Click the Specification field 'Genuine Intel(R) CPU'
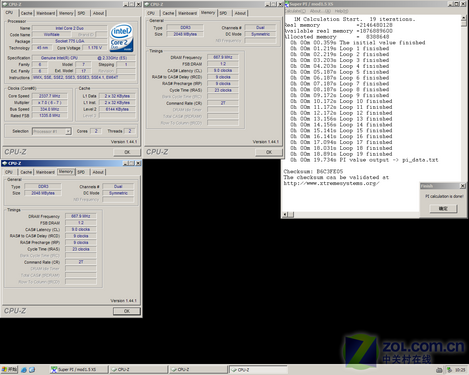Viewport: 469px width, 375px height. pos(84,58)
